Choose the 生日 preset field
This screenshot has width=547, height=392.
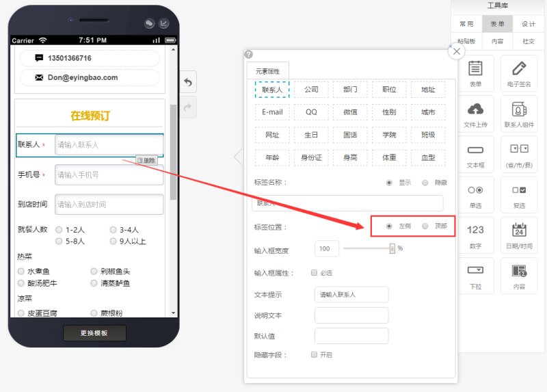point(311,135)
